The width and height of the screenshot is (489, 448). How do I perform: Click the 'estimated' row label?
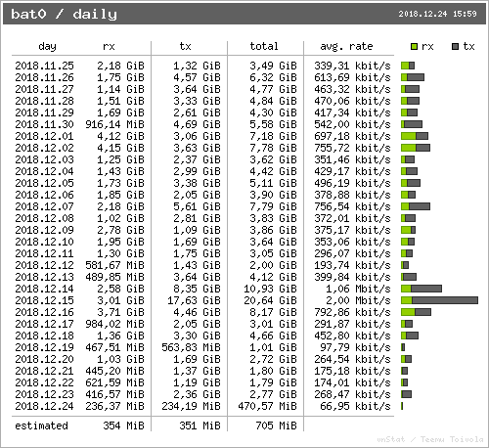[x=41, y=426]
